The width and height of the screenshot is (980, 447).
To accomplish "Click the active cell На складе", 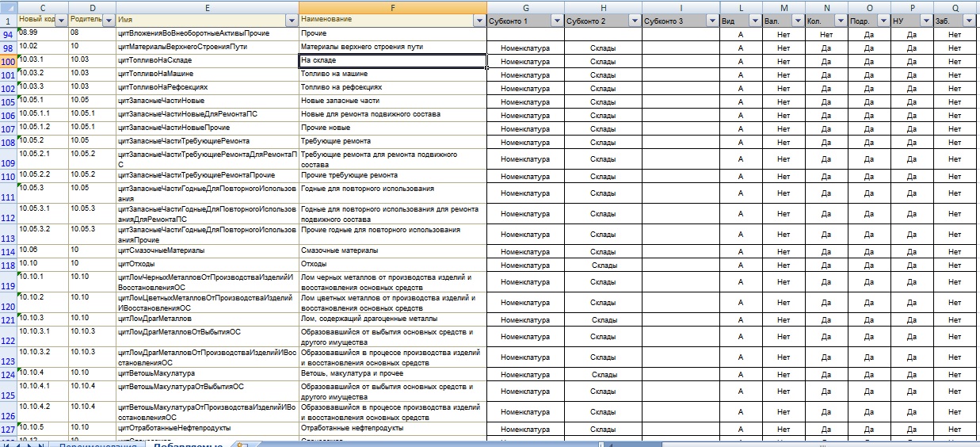I will tap(392, 60).
